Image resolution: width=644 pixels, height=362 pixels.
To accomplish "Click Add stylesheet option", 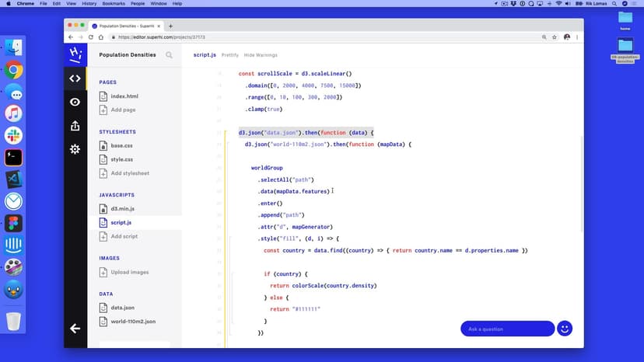I will [x=130, y=173].
